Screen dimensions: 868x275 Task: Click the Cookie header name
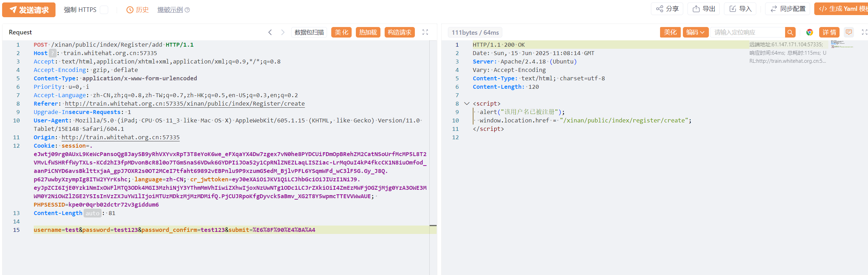(x=44, y=146)
